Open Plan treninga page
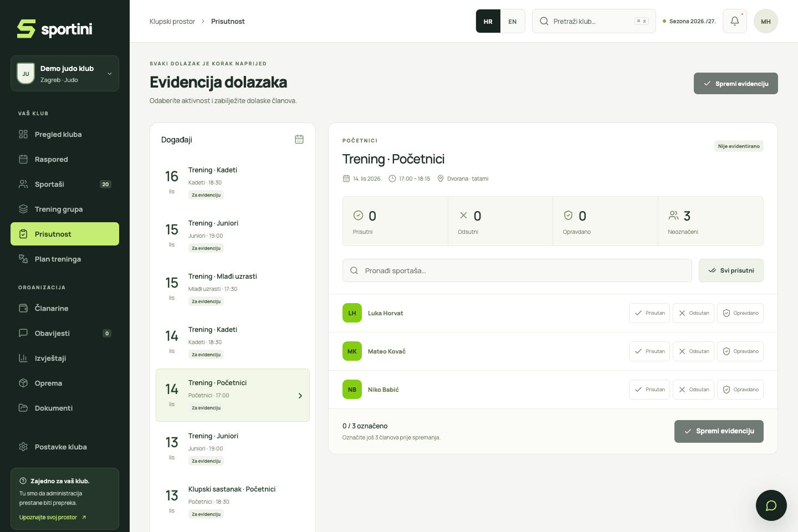 click(x=65, y=259)
